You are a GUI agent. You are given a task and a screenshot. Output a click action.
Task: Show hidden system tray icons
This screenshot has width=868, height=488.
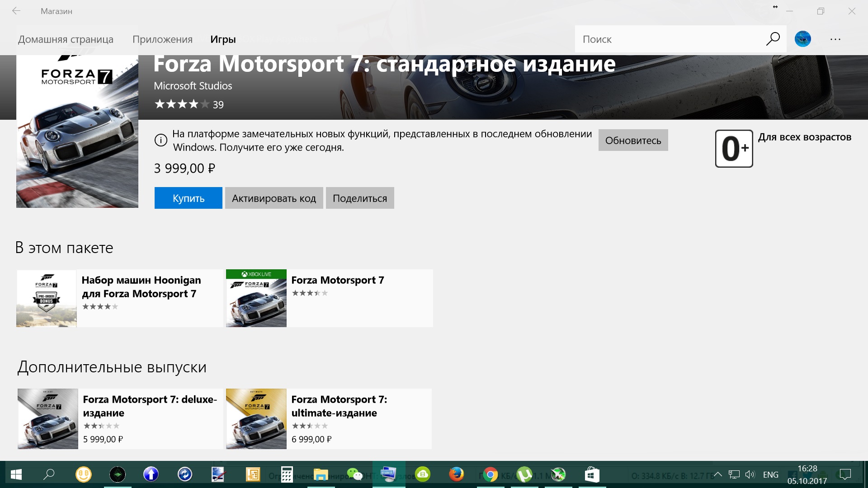(x=717, y=474)
